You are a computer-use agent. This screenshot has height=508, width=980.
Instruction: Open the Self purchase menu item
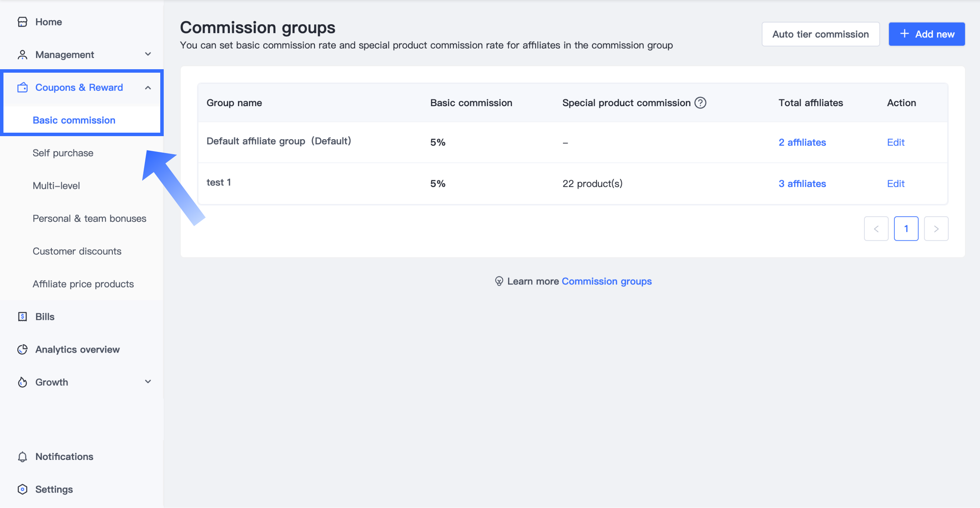coord(63,153)
